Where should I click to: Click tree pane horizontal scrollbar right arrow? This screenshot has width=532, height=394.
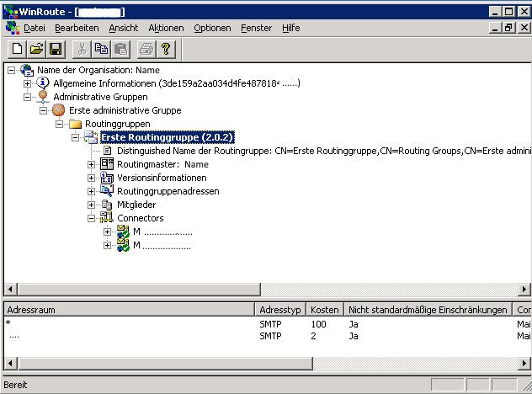pos(524,289)
